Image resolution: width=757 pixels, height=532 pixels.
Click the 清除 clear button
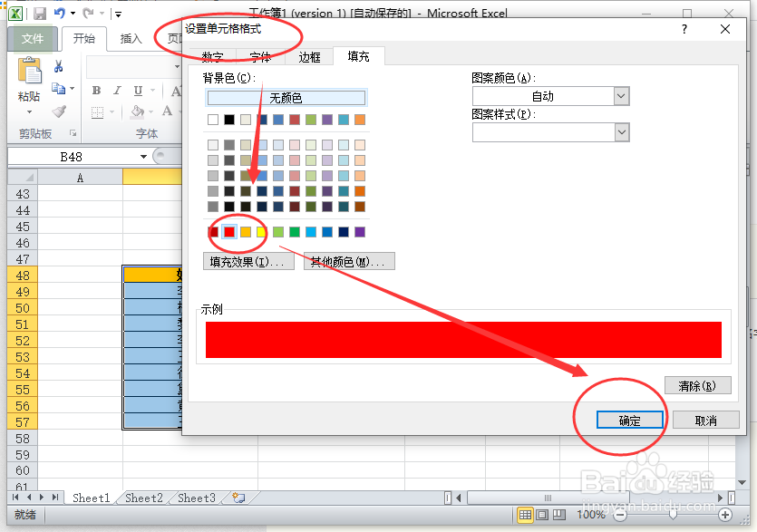tap(697, 386)
